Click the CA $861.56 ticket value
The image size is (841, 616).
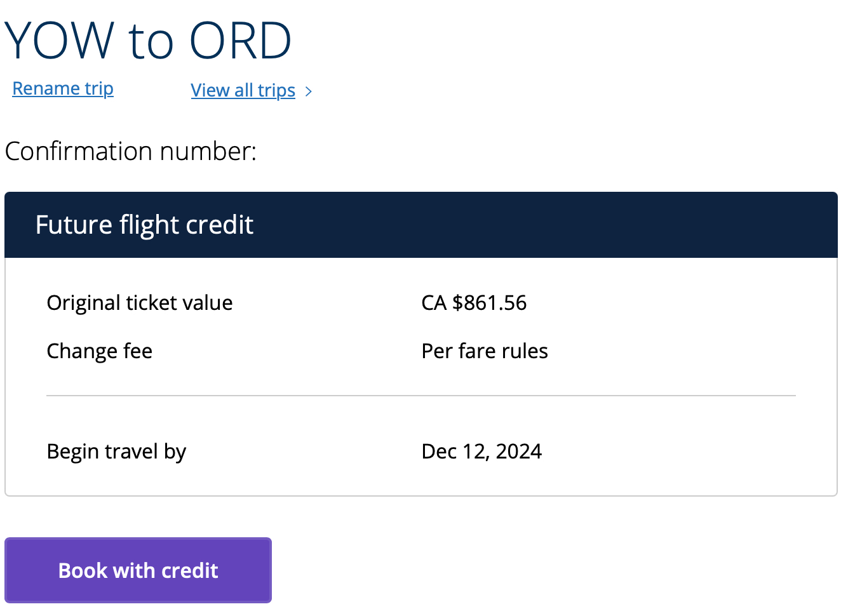click(474, 303)
